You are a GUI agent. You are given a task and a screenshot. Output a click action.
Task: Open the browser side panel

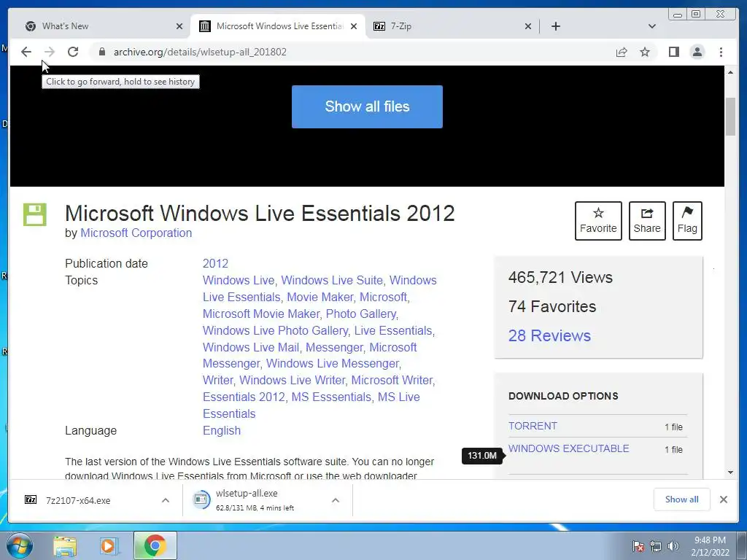[x=673, y=52]
